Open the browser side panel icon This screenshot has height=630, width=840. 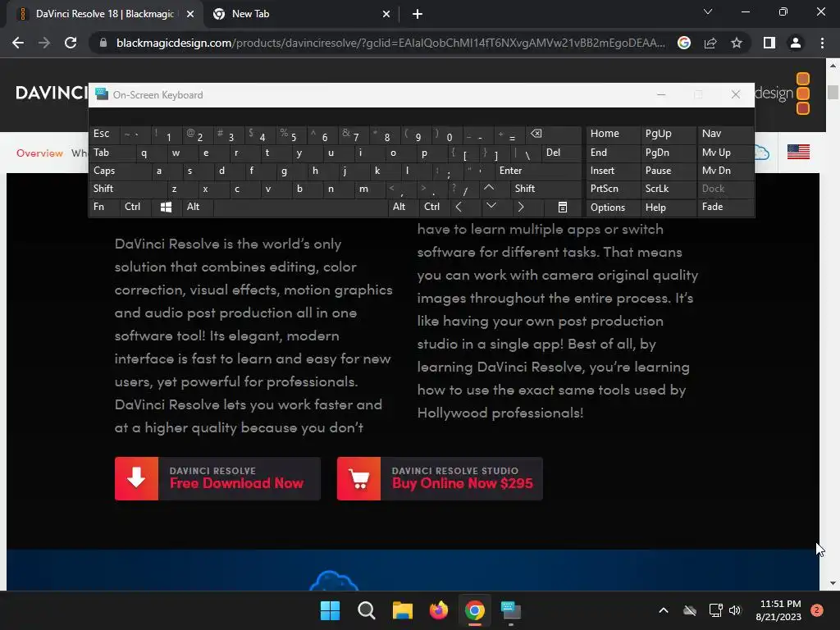[769, 43]
